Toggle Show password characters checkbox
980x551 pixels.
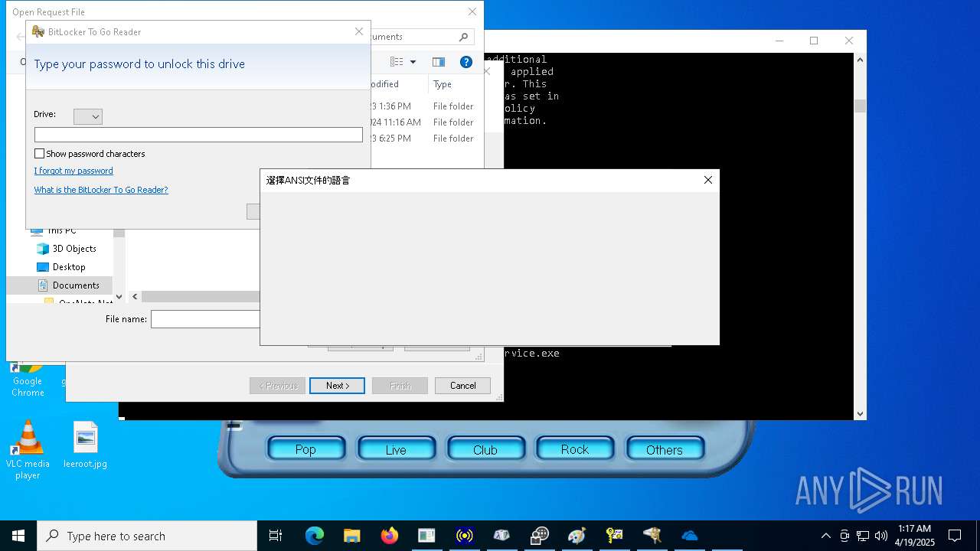coord(40,154)
